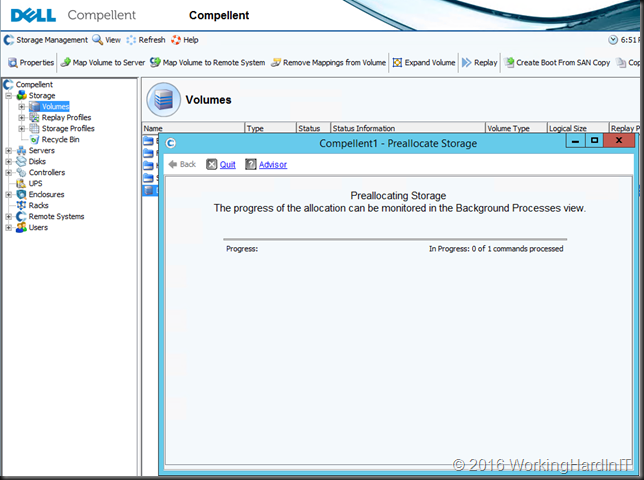Minimize the Preallocate Storage dialog
This screenshot has height=480, width=644.
click(575, 141)
